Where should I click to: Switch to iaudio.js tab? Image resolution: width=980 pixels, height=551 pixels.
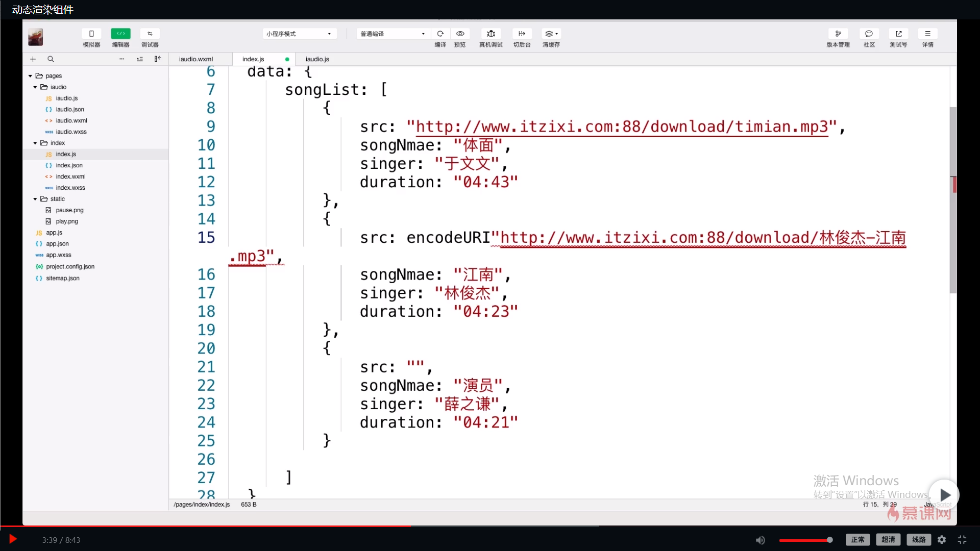click(317, 59)
